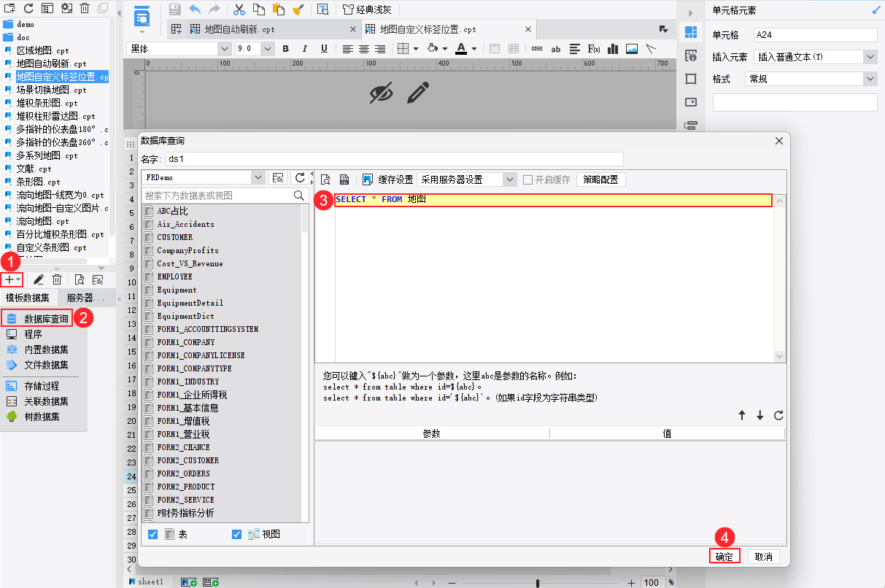Image resolution: width=885 pixels, height=588 pixels.
Task: Cut with the scissors icon
Action: [239, 9]
